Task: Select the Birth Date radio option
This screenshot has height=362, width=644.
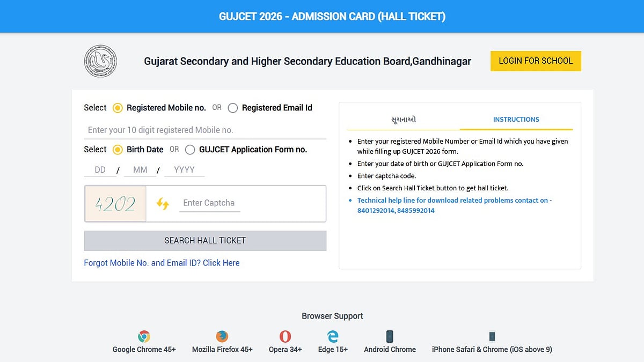Action: pyautogui.click(x=118, y=150)
